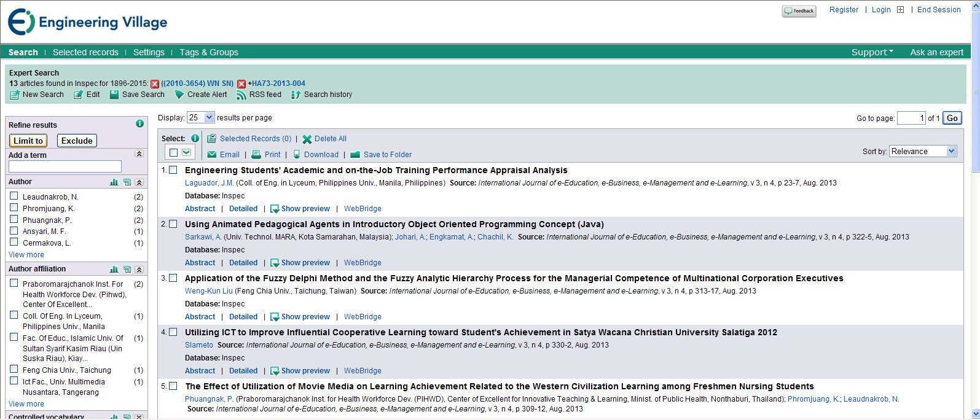Click the Download icon

tap(297, 155)
